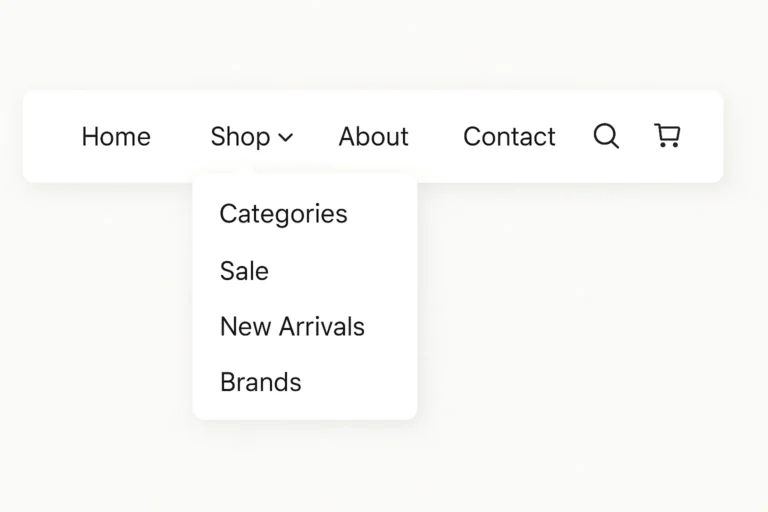This screenshot has width=768, height=512.
Task: Open the About page link
Action: [373, 137]
